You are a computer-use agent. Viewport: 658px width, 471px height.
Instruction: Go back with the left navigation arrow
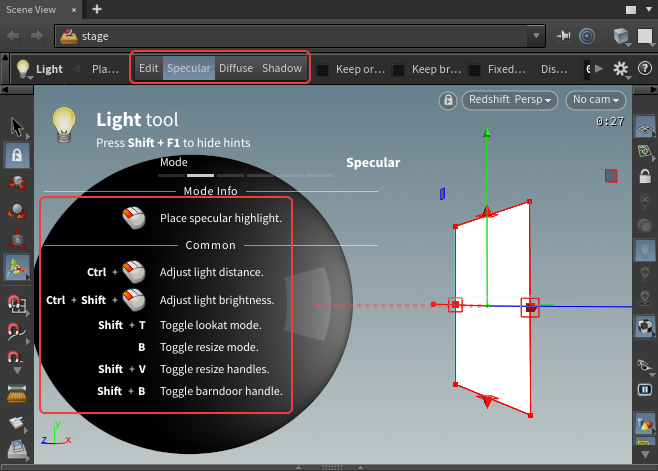pos(13,36)
